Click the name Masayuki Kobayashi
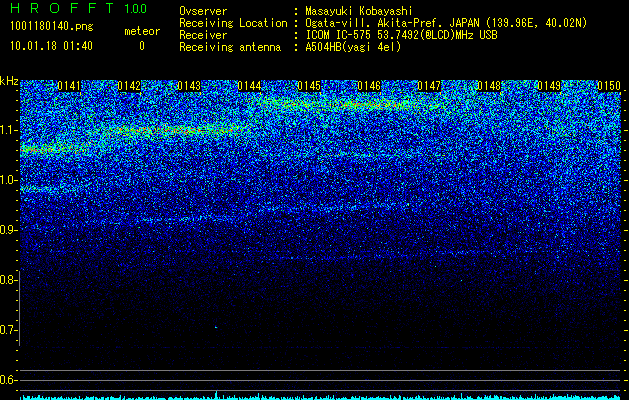Image resolution: width=629 pixels, height=400 pixels. tap(359, 11)
